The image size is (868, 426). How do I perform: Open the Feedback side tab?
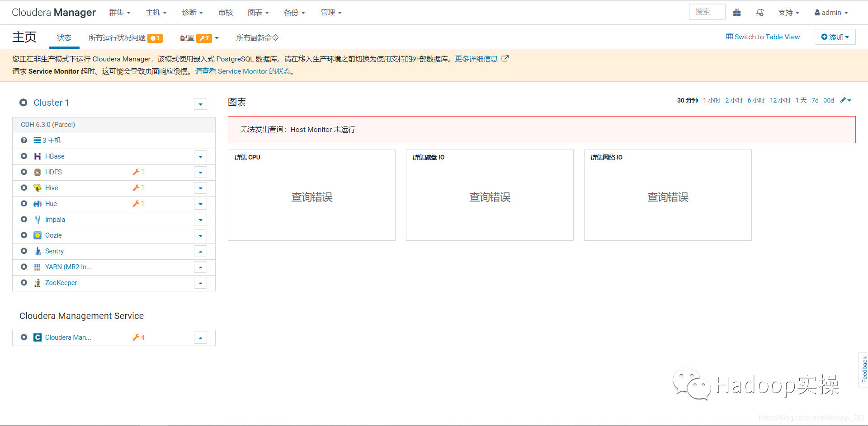(x=863, y=370)
